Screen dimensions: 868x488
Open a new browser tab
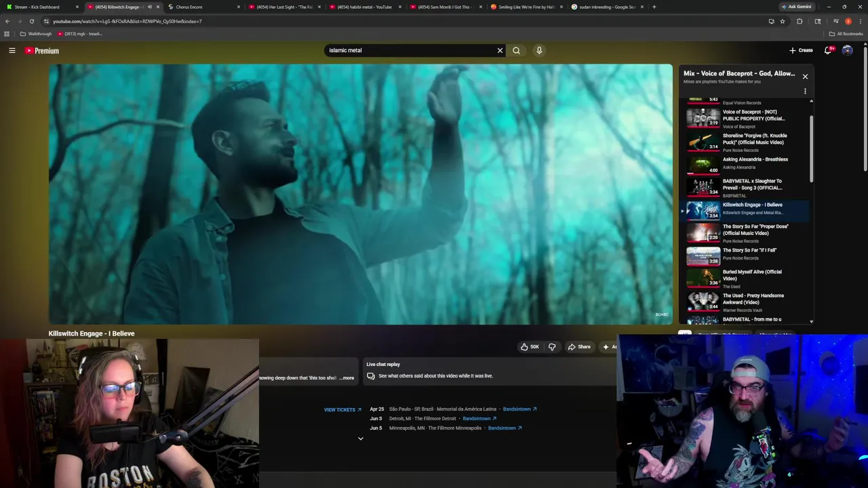(x=654, y=7)
